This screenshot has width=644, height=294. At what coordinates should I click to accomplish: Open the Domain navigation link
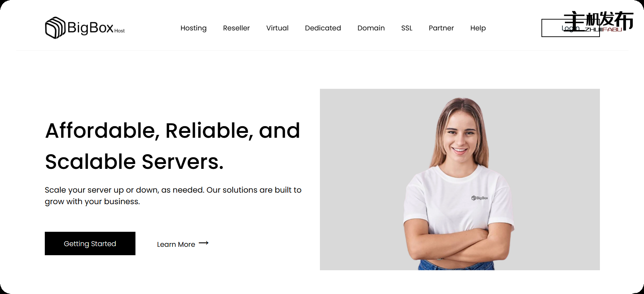(x=371, y=28)
